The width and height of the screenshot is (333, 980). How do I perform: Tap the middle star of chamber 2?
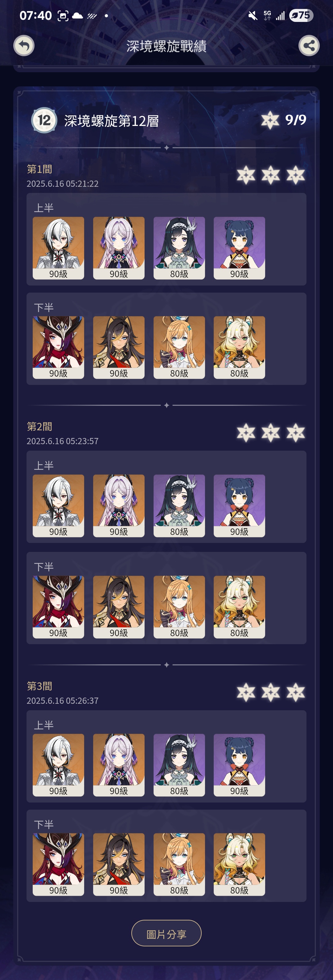click(x=271, y=432)
